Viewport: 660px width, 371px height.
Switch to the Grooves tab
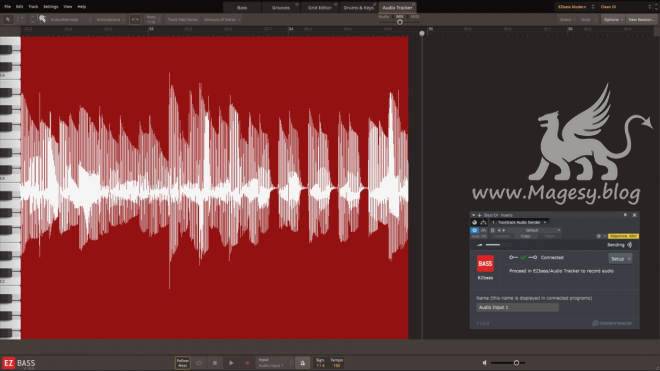[x=280, y=8]
